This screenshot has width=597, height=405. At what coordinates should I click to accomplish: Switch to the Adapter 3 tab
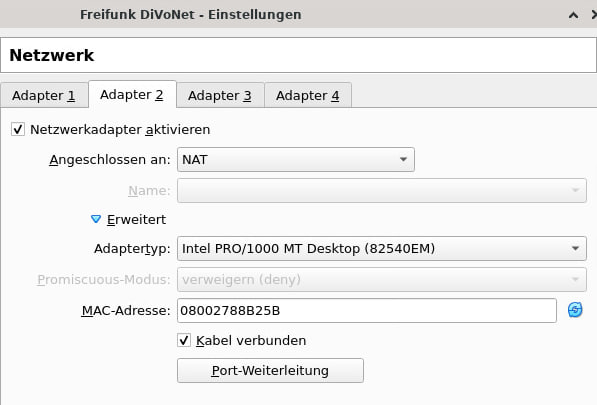[x=220, y=95]
